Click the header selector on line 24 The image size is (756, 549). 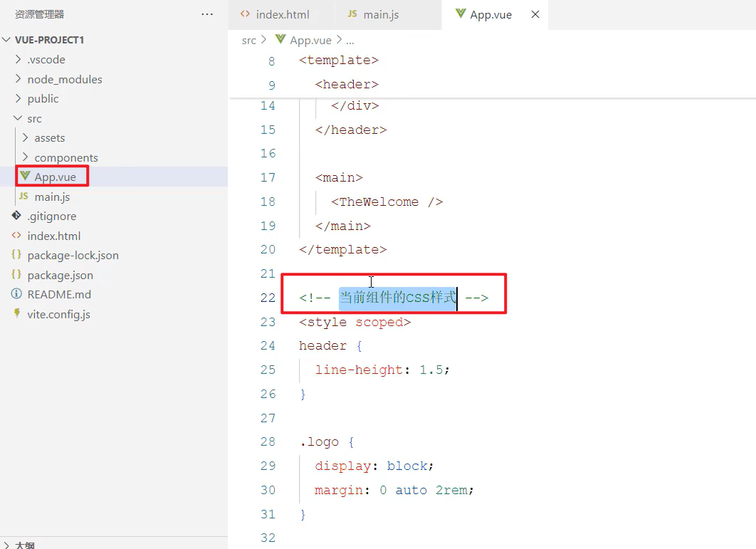tap(322, 345)
